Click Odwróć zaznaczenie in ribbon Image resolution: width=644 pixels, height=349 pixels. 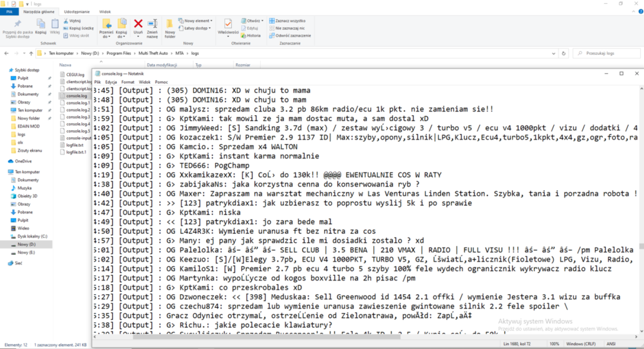[290, 35]
